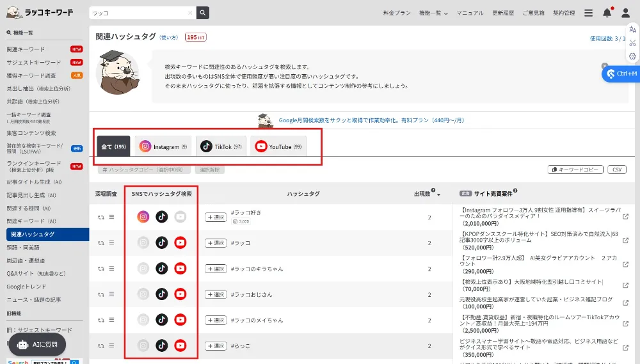This screenshot has width=640, height=364.
Task: Open external link for 520,000円 listing
Action: (625, 241)
